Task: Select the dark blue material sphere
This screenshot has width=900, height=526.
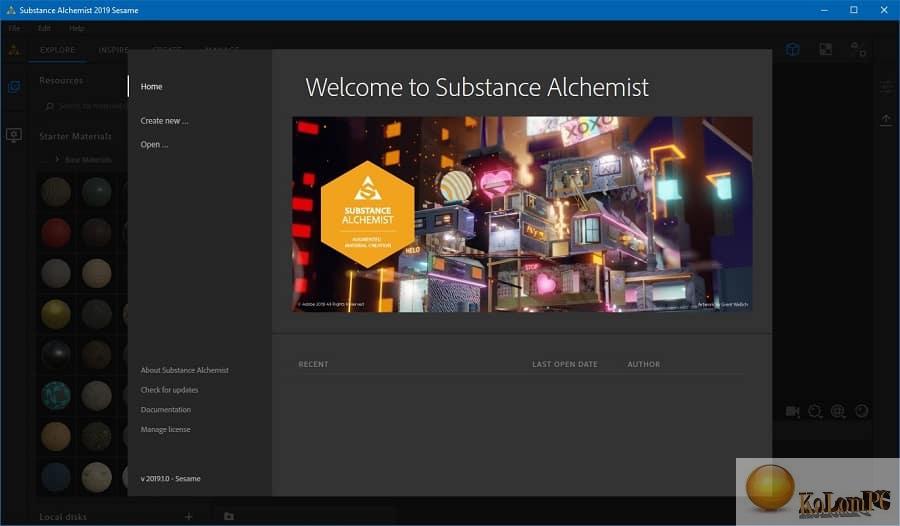Action: coord(56,477)
